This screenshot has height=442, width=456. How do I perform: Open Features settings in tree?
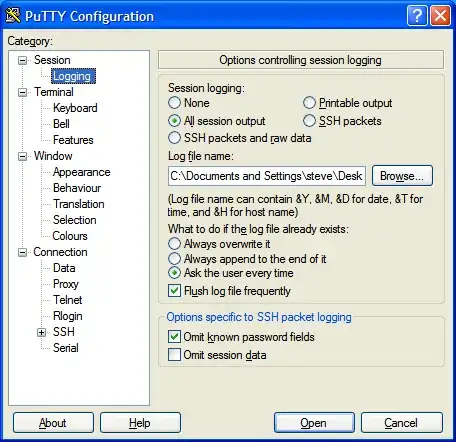(73, 140)
